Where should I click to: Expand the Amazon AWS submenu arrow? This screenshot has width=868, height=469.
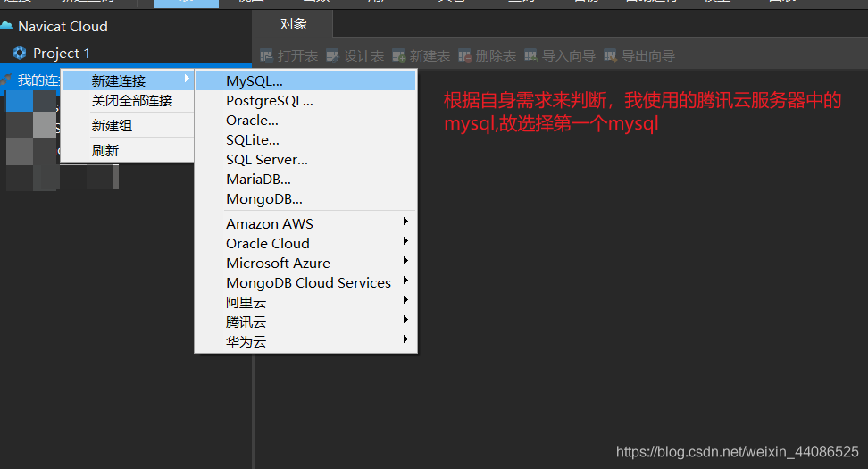405,222
